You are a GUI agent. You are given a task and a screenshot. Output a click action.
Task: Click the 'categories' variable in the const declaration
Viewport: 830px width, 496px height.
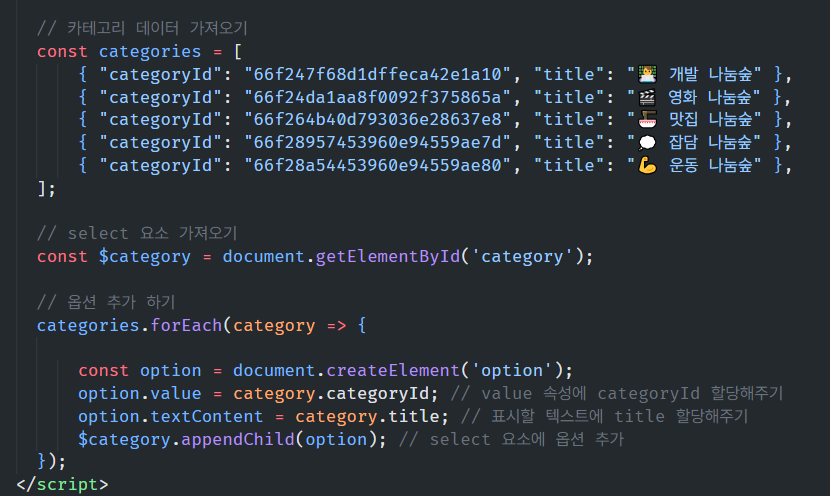click(x=150, y=51)
